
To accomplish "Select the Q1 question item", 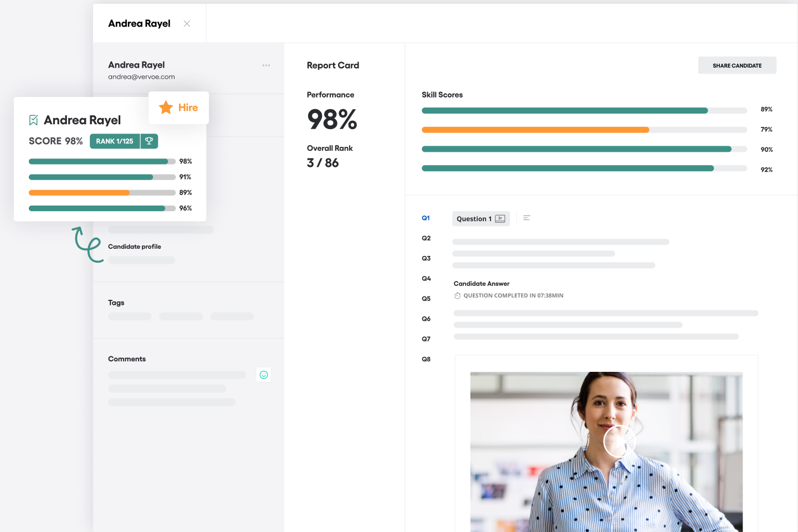I will (426, 218).
